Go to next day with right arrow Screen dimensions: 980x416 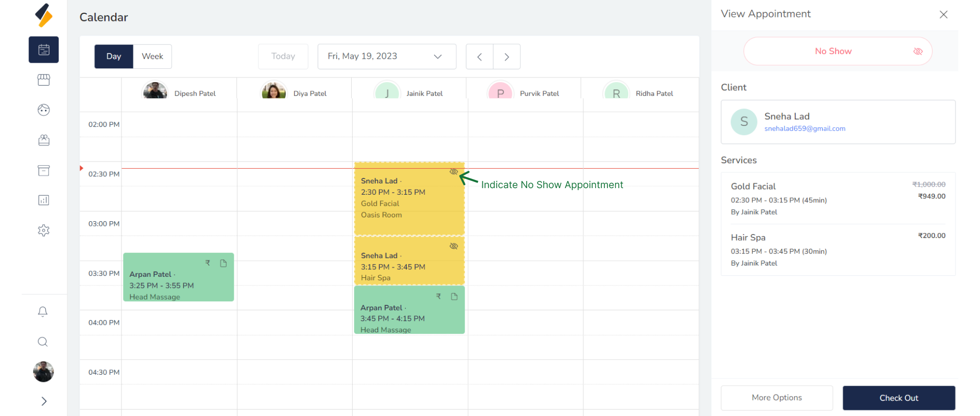coord(506,57)
